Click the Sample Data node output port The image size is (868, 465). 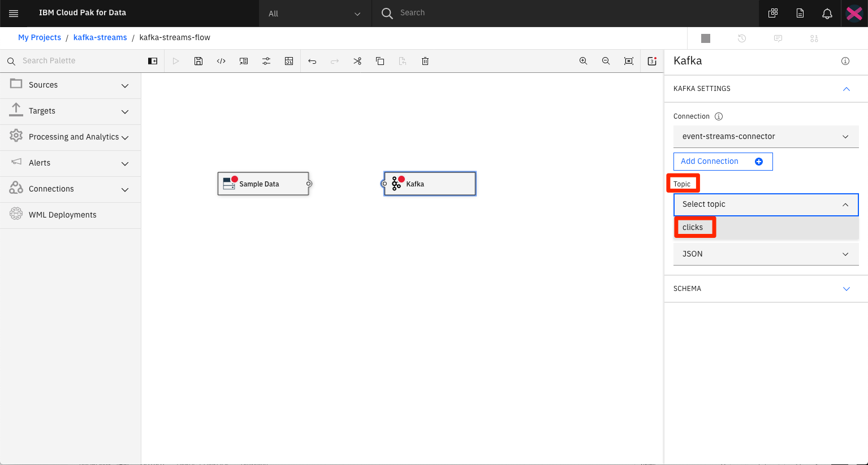(x=309, y=184)
